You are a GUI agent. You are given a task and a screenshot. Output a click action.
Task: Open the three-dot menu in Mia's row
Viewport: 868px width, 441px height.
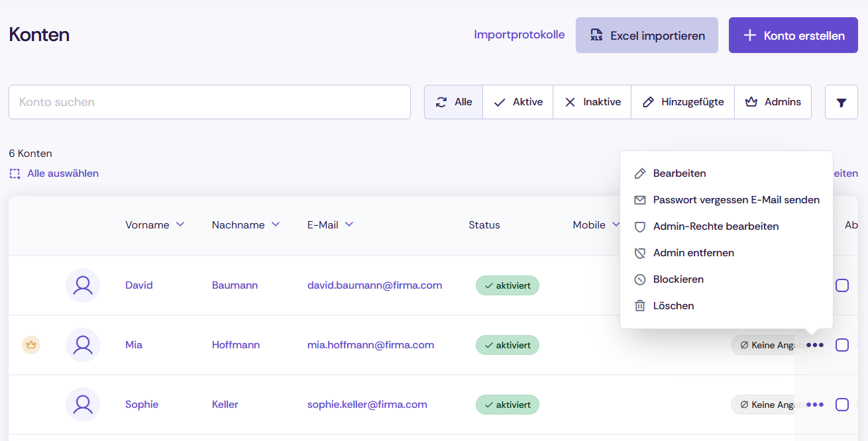click(x=815, y=345)
